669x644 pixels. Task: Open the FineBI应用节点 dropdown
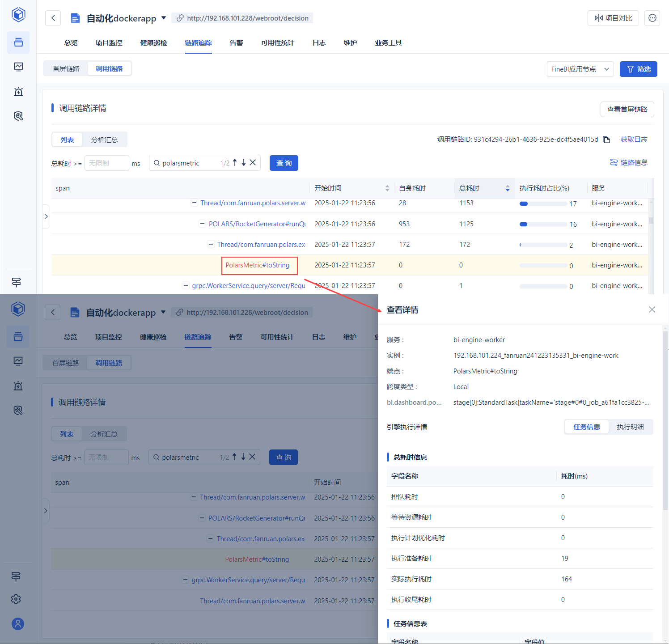point(580,69)
